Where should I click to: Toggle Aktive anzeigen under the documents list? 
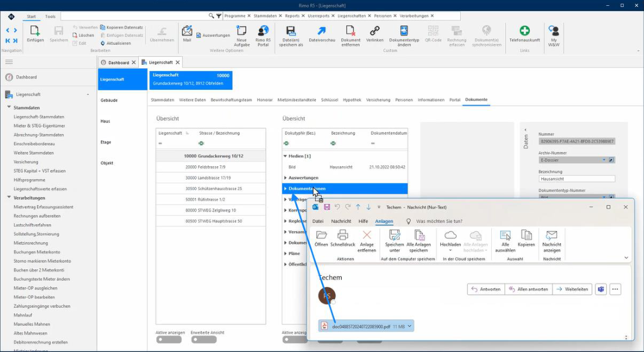coord(295,340)
